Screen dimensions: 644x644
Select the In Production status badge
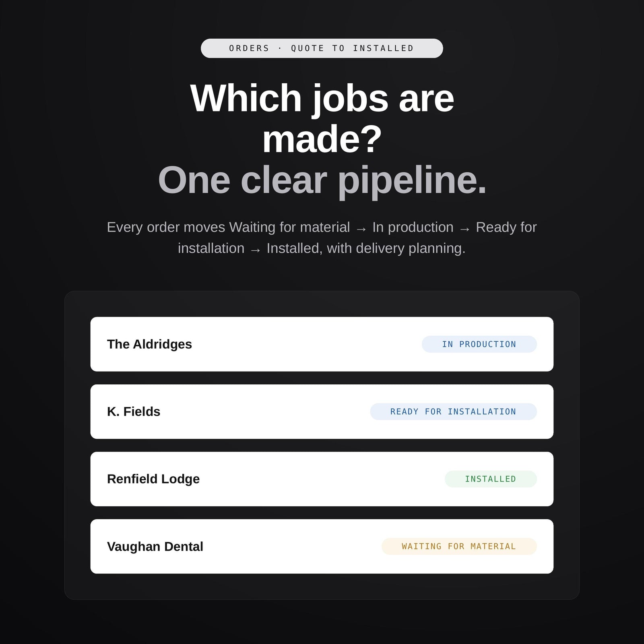tap(479, 344)
